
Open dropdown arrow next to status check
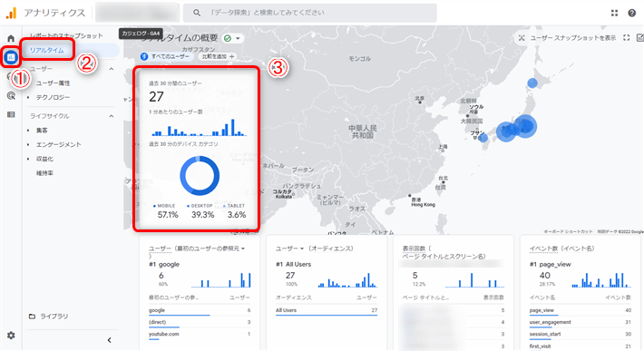pyautogui.click(x=238, y=39)
